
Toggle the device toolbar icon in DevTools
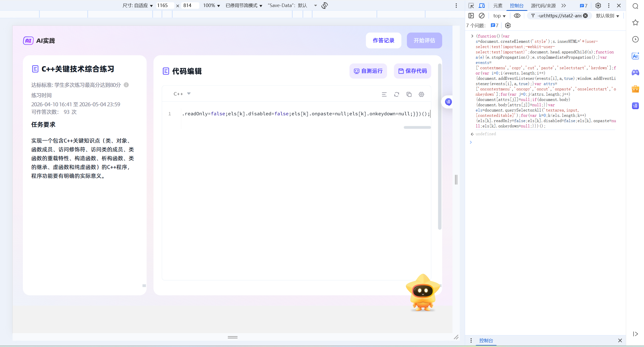(x=482, y=6)
